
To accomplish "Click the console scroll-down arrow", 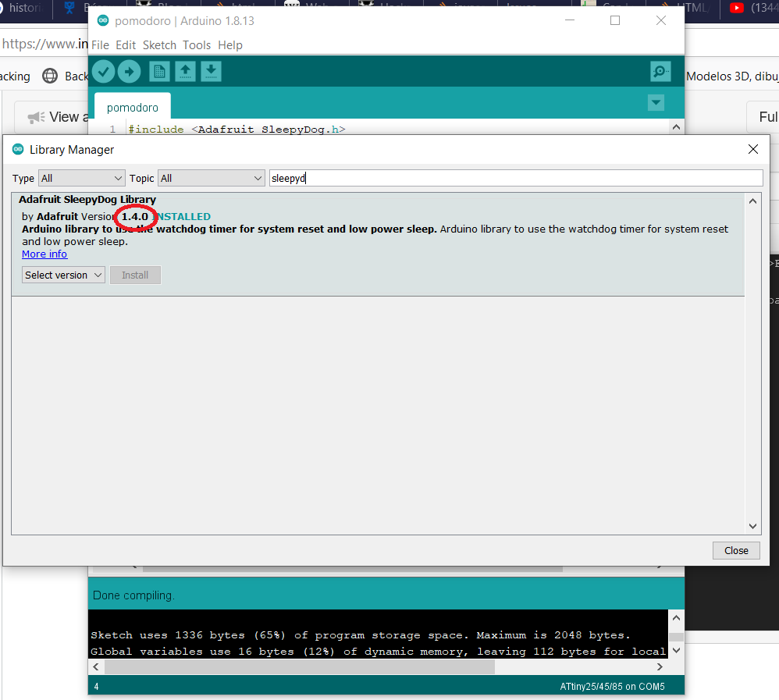I will (x=676, y=650).
